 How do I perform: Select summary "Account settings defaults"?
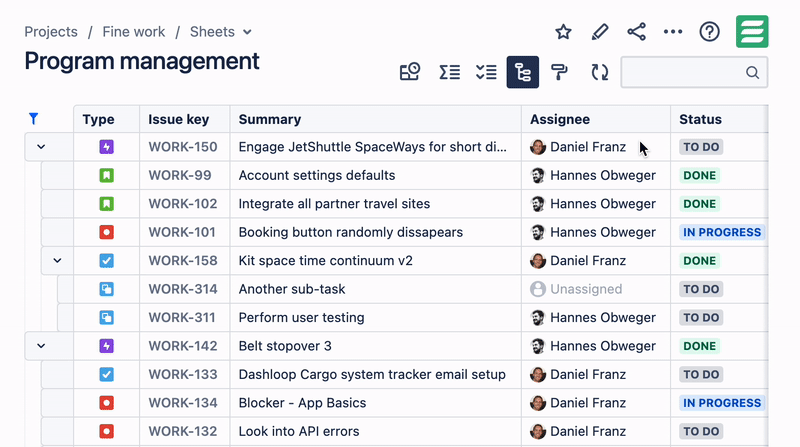pyautogui.click(x=317, y=176)
